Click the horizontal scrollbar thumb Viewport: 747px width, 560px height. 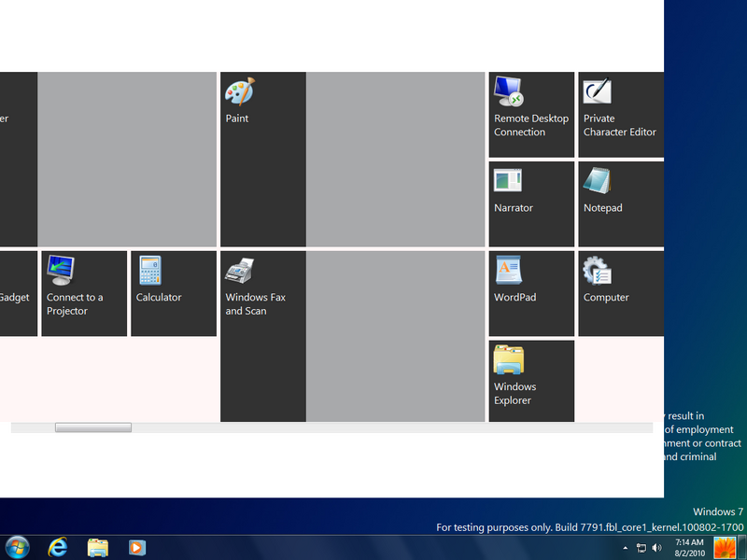(93, 427)
